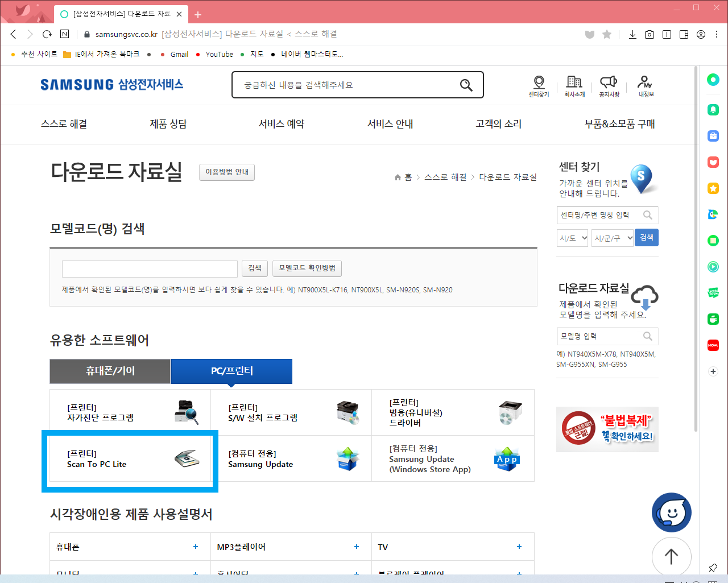Click the plus icon in browser sidebar

pos(713,371)
